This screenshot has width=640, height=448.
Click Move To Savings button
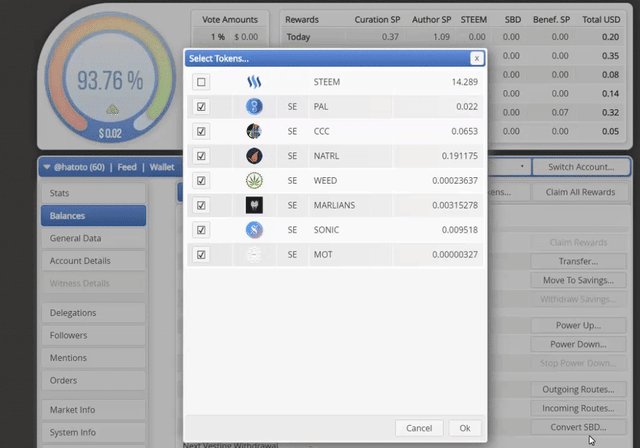(578, 280)
